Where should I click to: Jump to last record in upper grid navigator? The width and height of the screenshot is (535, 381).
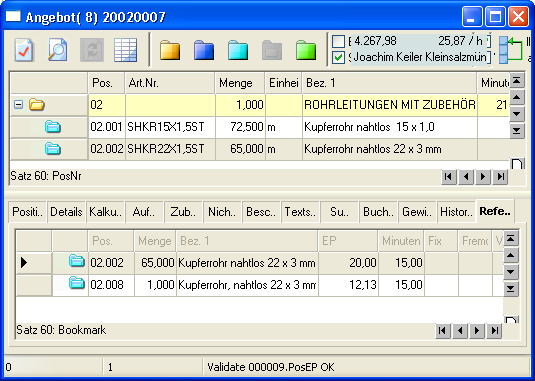point(500,177)
